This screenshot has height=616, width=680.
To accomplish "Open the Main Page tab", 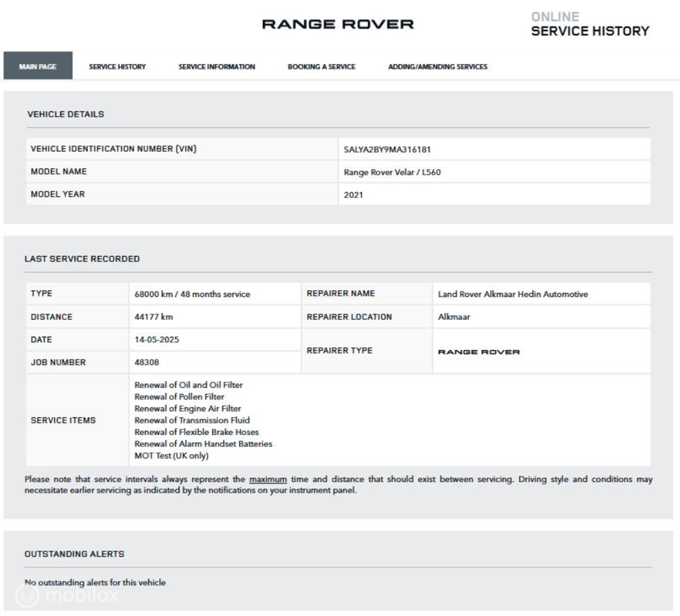I will pos(38,66).
